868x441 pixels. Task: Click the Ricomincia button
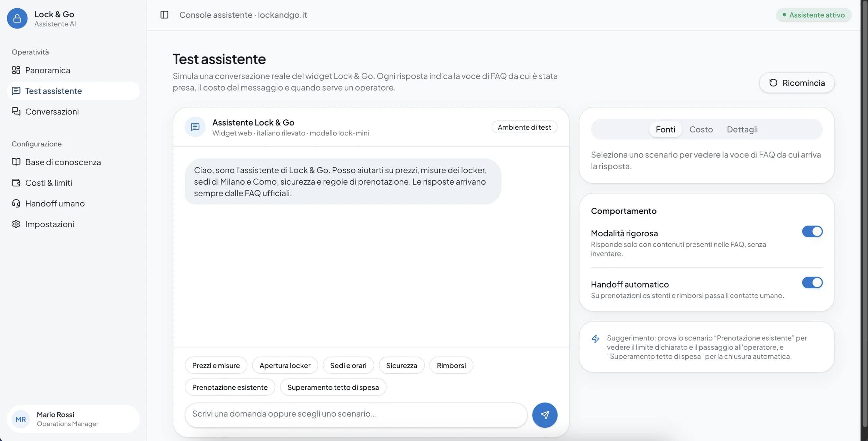click(796, 83)
